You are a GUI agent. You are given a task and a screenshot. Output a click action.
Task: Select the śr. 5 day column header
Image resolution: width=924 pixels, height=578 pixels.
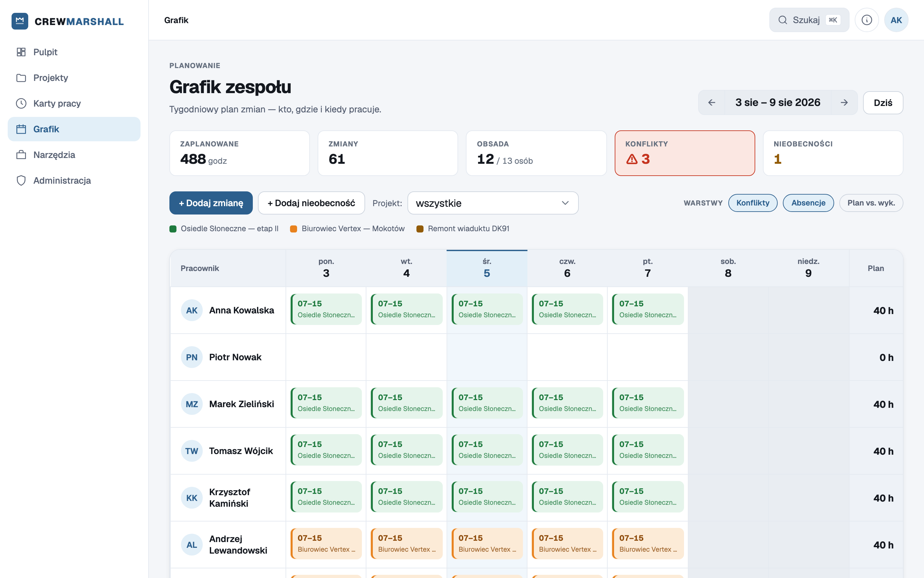(487, 268)
